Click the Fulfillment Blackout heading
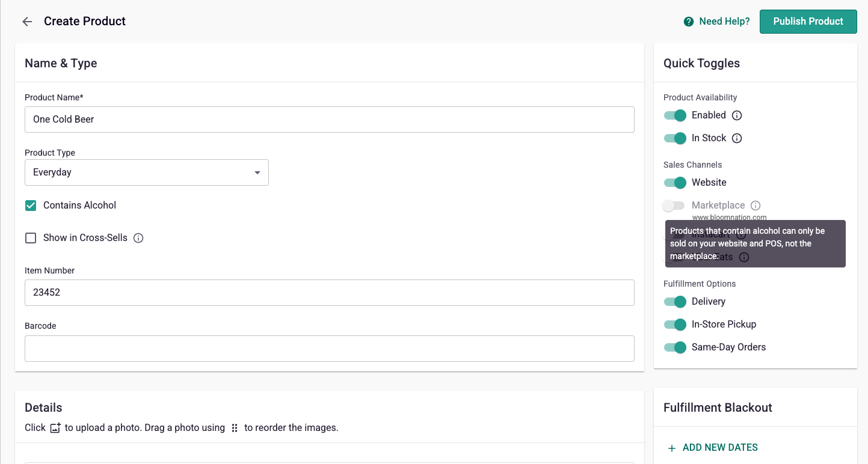Screen dimensions: 868x464 click(x=718, y=408)
